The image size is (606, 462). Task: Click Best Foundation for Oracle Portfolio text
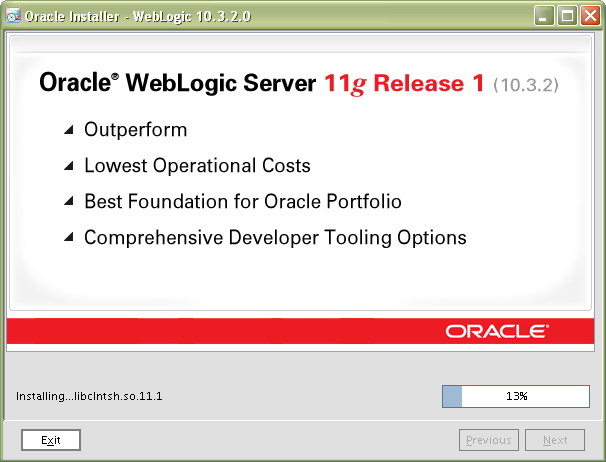point(242,202)
